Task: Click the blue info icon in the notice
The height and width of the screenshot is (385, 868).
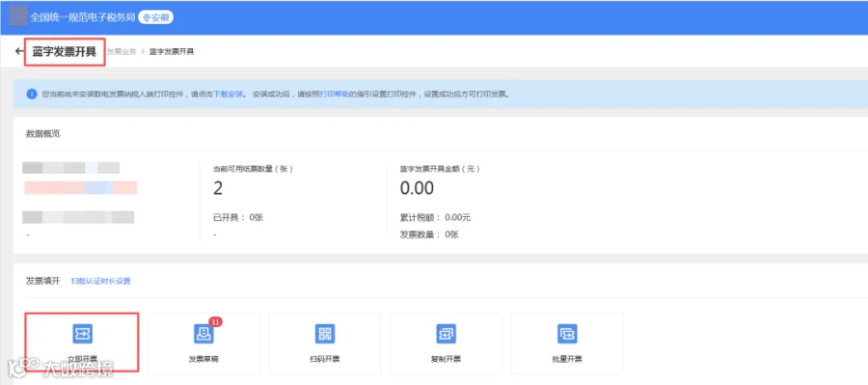Action: pos(32,94)
